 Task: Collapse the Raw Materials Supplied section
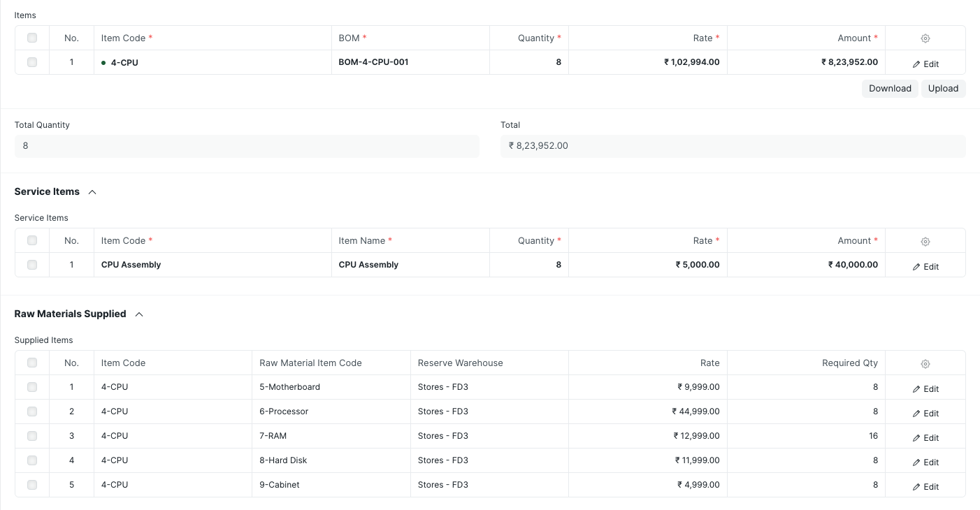point(138,314)
